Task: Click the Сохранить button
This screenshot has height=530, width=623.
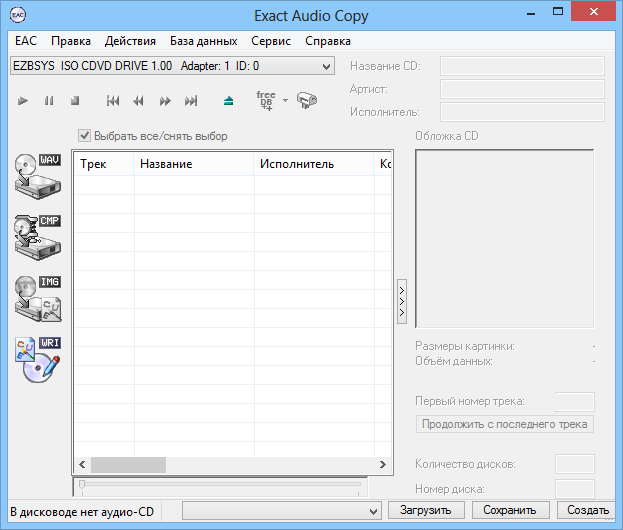Action: [x=510, y=510]
